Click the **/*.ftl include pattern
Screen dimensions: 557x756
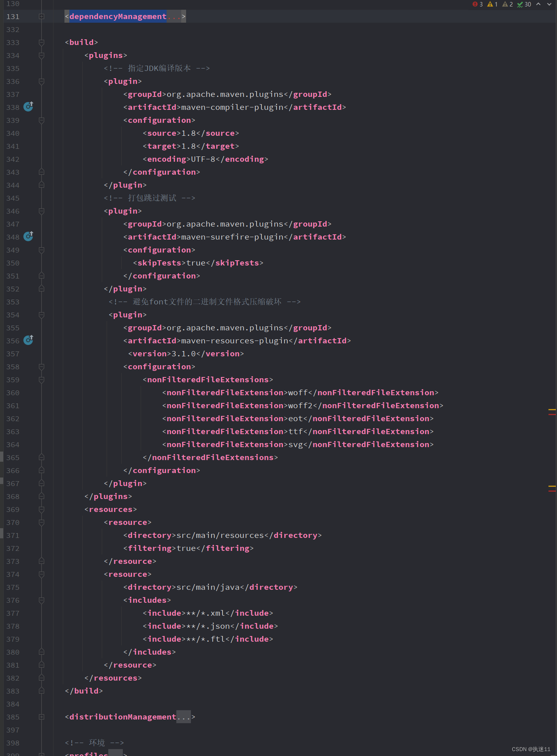pyautogui.click(x=206, y=639)
